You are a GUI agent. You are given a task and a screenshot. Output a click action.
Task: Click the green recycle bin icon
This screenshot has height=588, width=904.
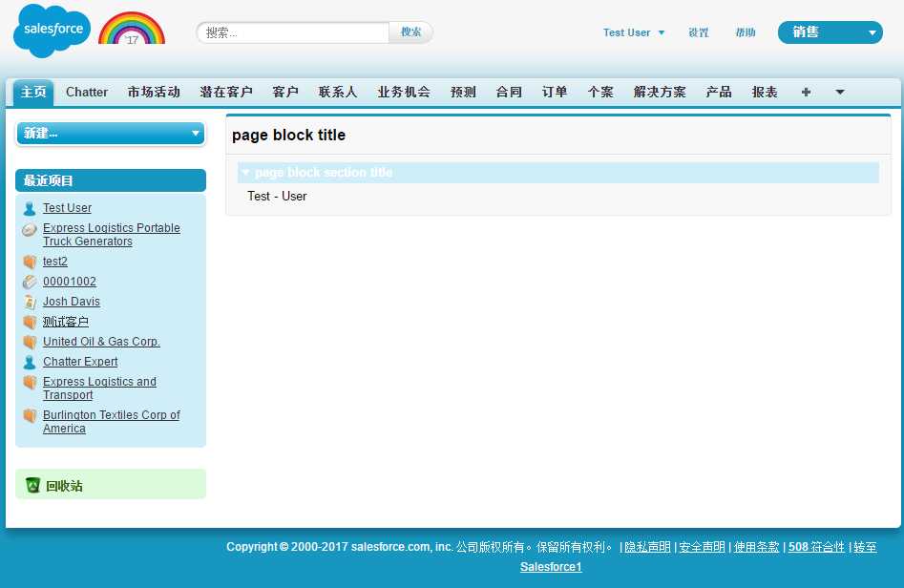tap(32, 486)
